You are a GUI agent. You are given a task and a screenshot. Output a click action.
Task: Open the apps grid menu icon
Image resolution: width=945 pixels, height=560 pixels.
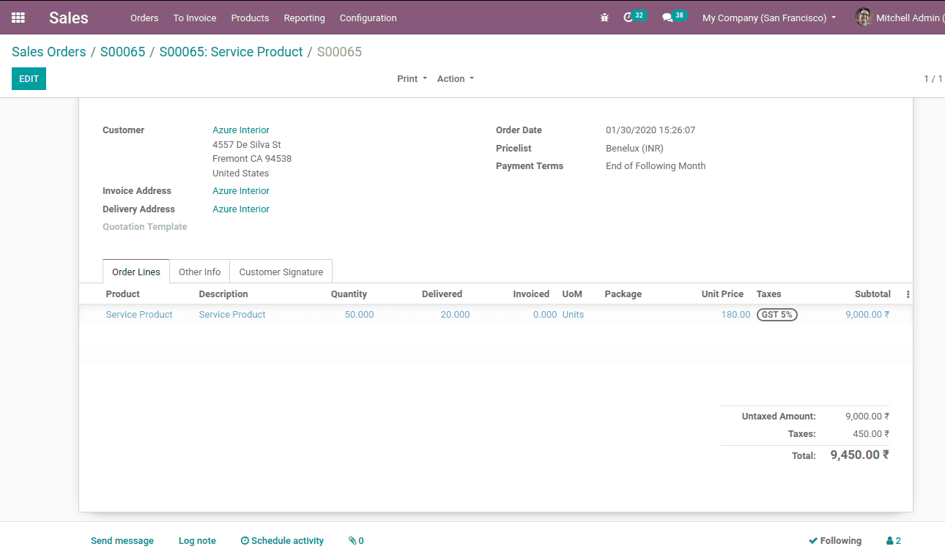(x=18, y=18)
